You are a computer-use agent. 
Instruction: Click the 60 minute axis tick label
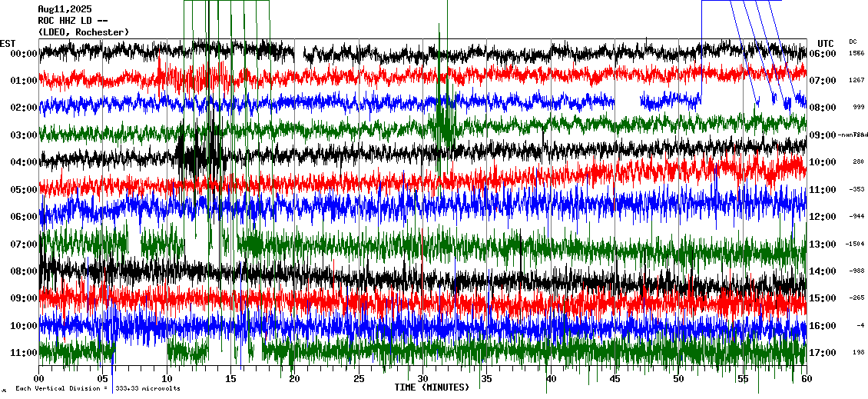[805, 379]
